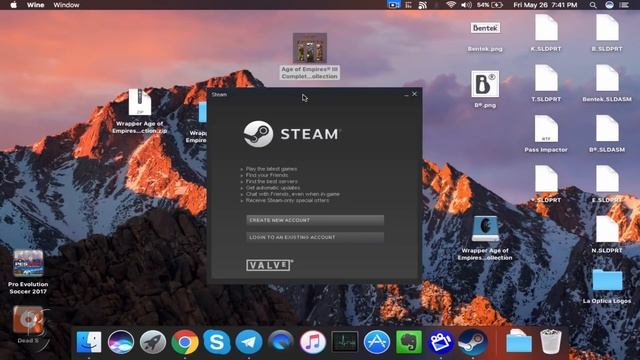Click the screen recording icon in menu bar
The height and width of the screenshot is (360, 640).
(x=394, y=5)
